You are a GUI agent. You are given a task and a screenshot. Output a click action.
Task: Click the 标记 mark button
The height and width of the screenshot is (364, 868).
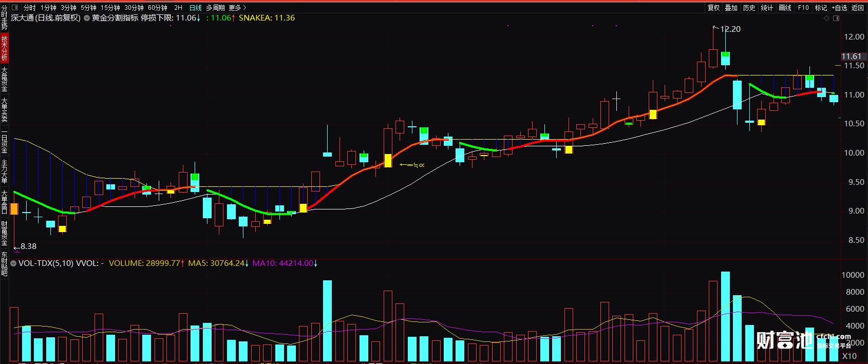821,8
